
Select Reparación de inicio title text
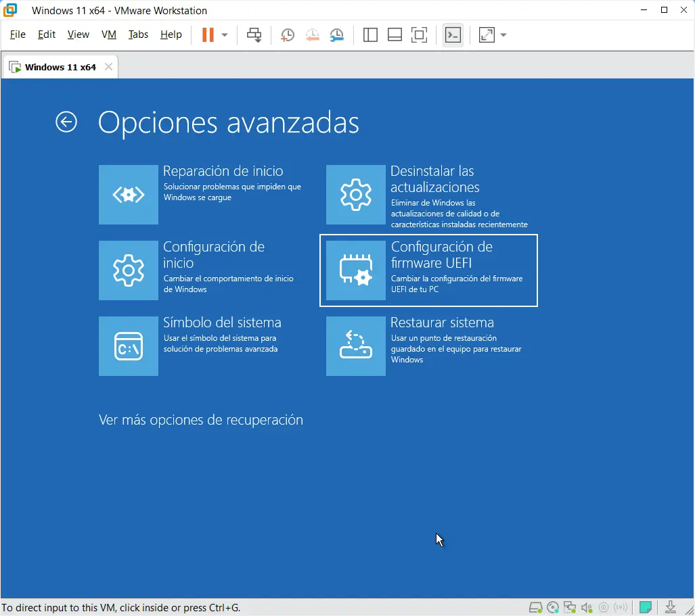click(223, 171)
